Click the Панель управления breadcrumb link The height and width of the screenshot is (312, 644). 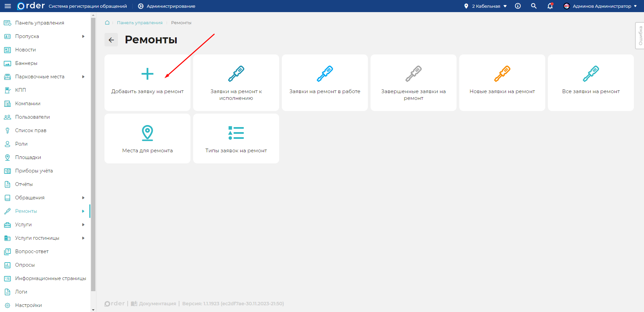[x=139, y=23]
